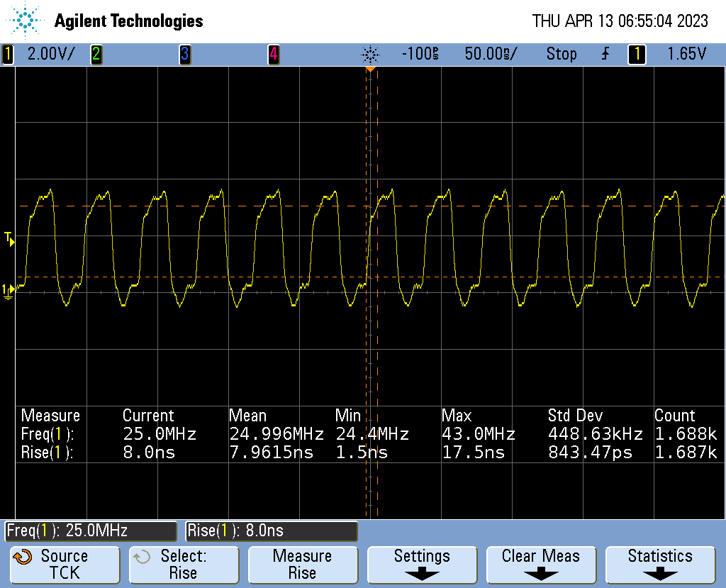Viewport: 726px width, 588px height.
Task: Select the channel 3 blue indicator
Action: click(184, 54)
